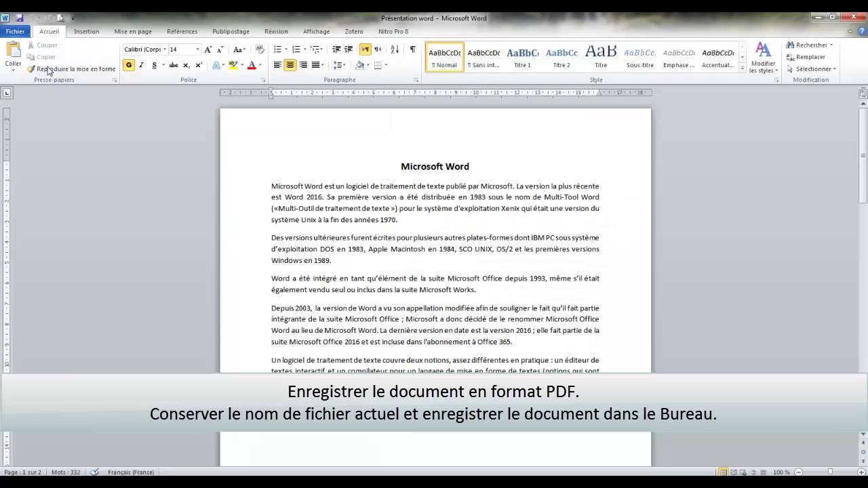
Task: Click Remplacer in Modification group
Action: pos(806,57)
